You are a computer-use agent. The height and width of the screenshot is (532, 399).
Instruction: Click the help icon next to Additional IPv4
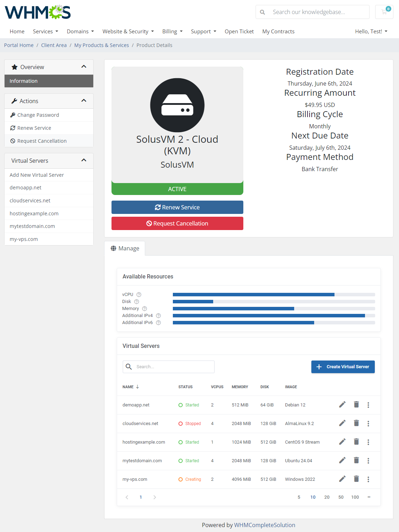158,315
